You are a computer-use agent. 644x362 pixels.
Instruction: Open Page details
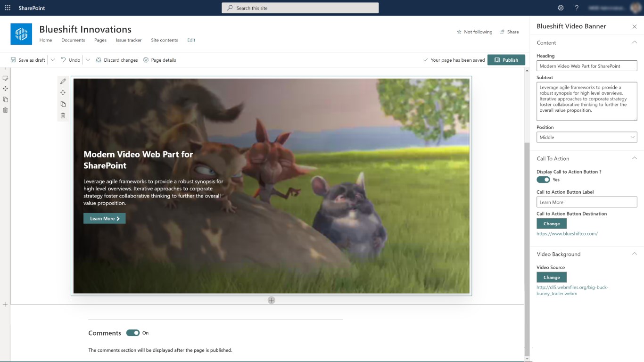point(159,60)
